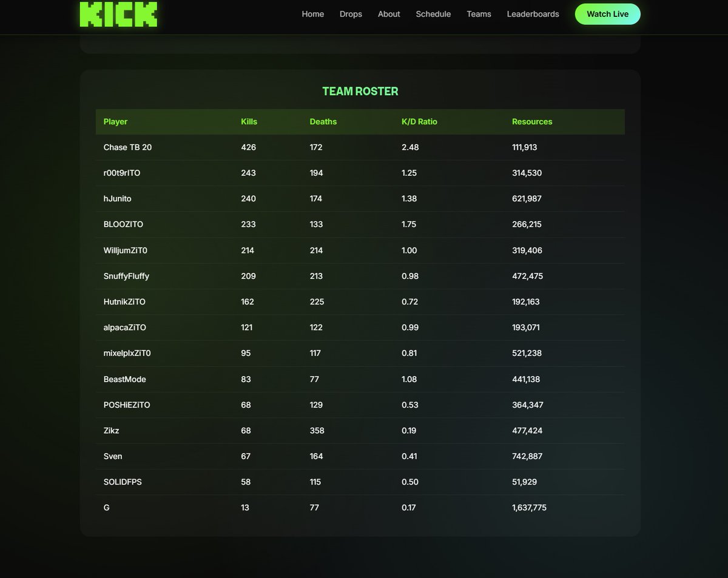Select player SnuffyFluffy
This screenshot has width=728, height=578.
126,276
